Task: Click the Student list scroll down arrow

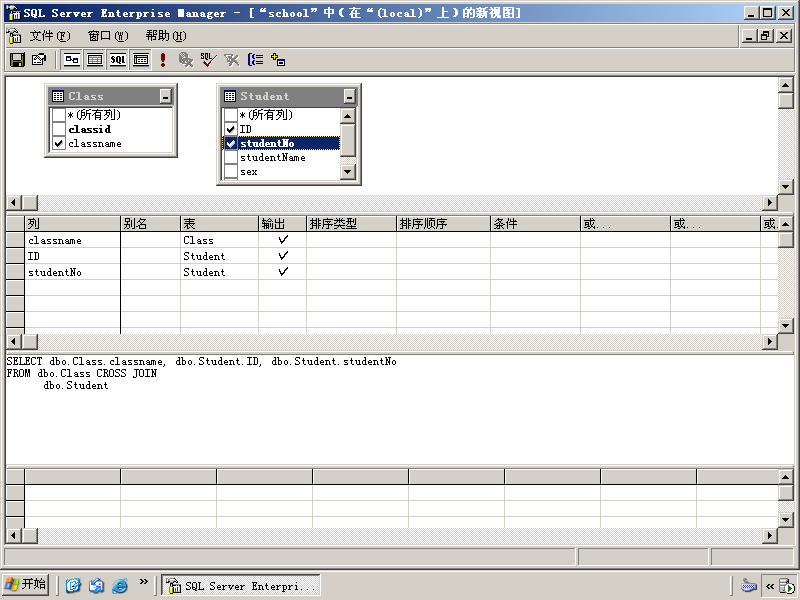Action: click(x=347, y=171)
